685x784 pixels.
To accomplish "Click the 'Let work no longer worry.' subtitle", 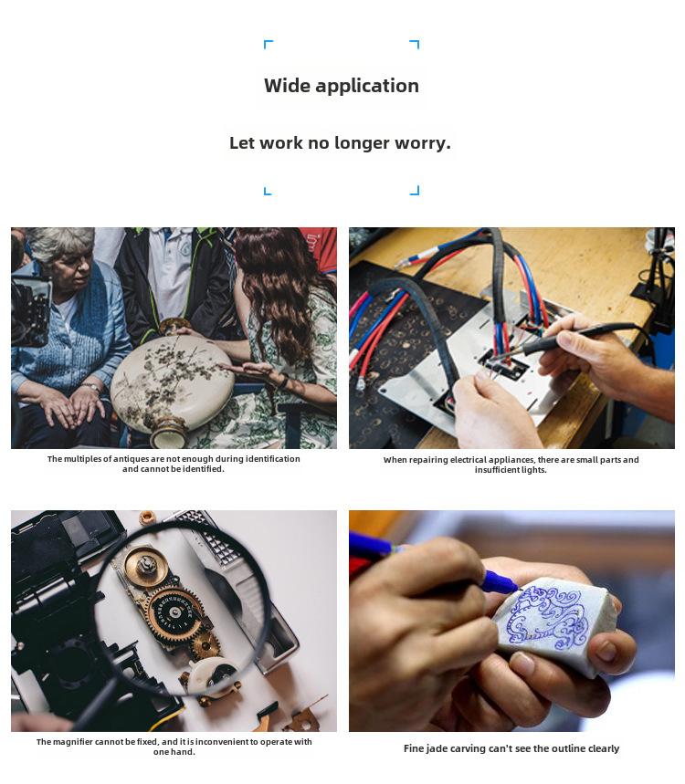I will coord(341,143).
